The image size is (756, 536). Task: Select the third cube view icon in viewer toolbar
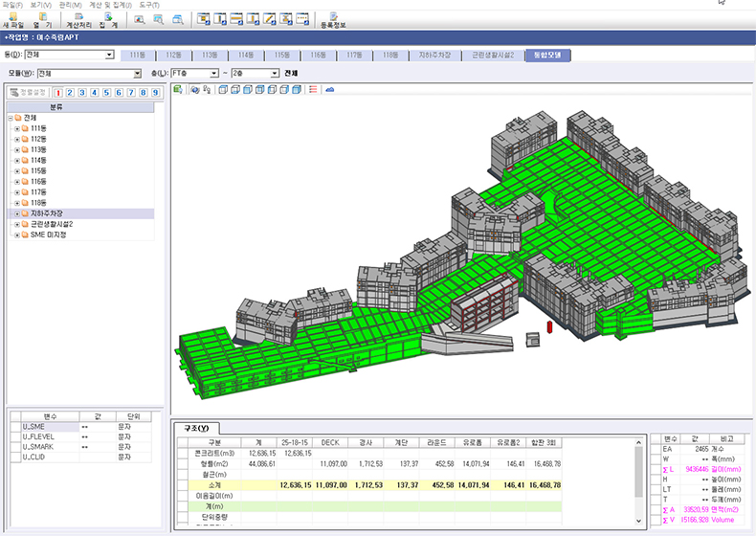[247, 90]
